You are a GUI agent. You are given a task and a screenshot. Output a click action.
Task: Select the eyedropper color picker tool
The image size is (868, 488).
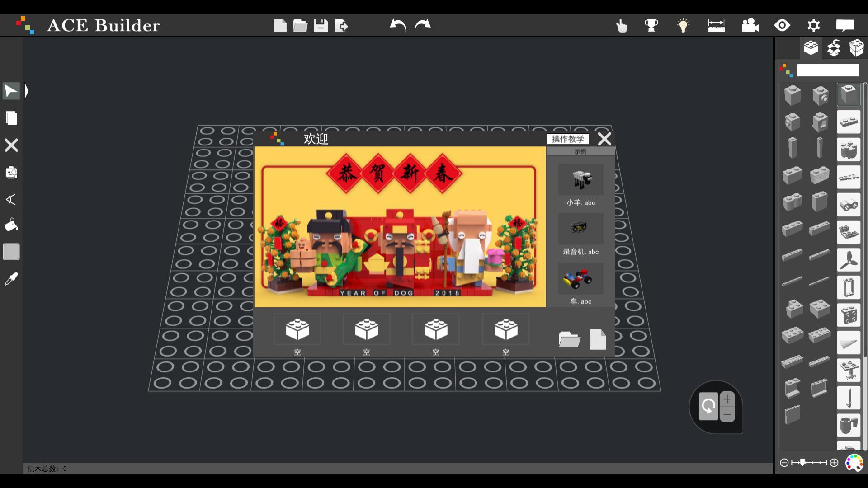pos(11,279)
